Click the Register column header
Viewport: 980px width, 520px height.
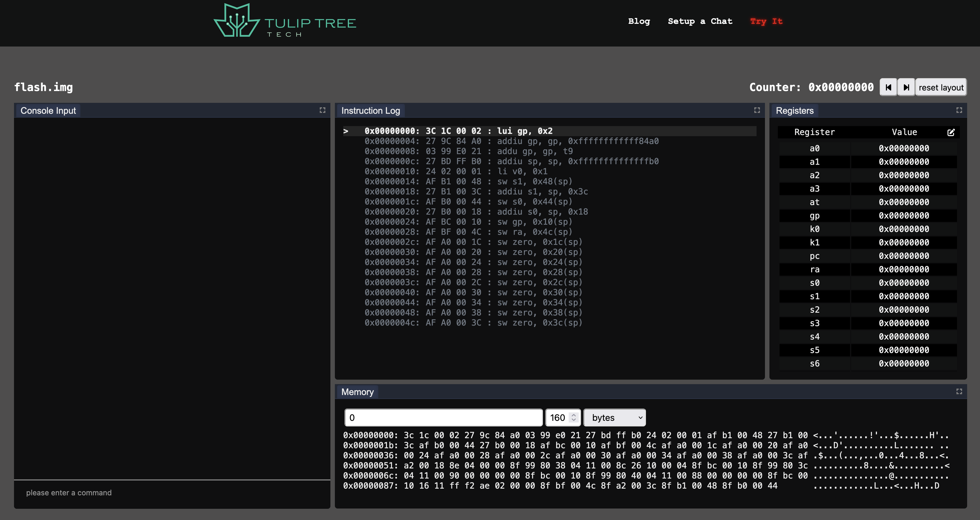point(815,132)
